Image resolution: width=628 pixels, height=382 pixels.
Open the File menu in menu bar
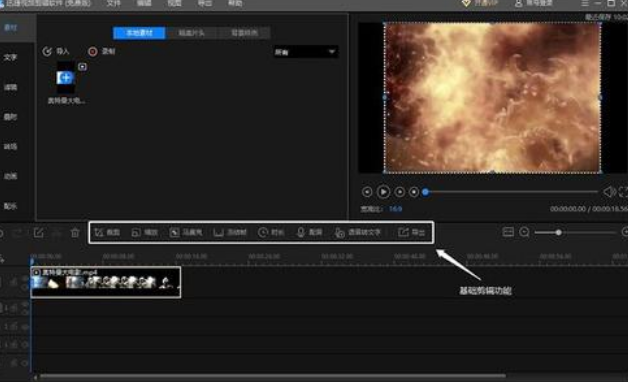113,3
